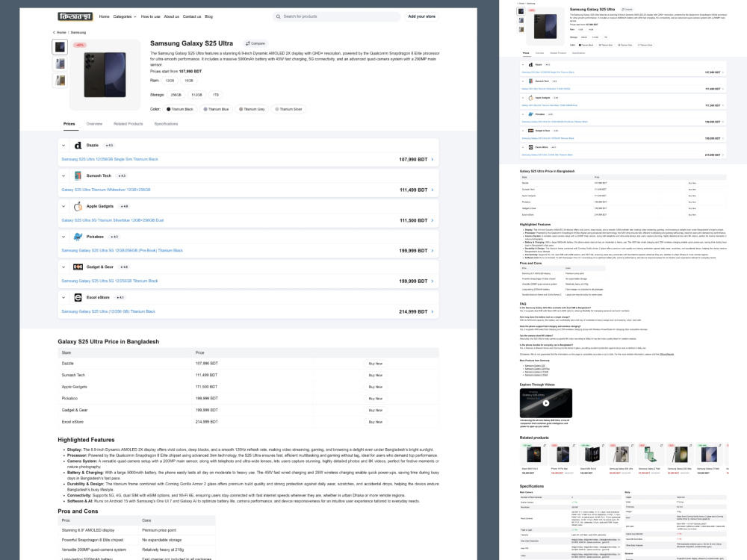Collapse the Gadget & Gear store section
This screenshot has width=747, height=560.
click(63, 267)
